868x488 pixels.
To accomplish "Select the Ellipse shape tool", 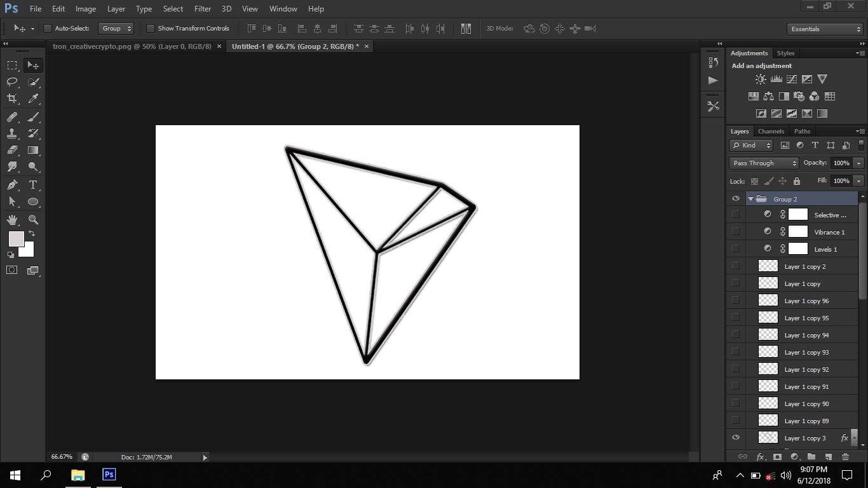I will coord(33,201).
